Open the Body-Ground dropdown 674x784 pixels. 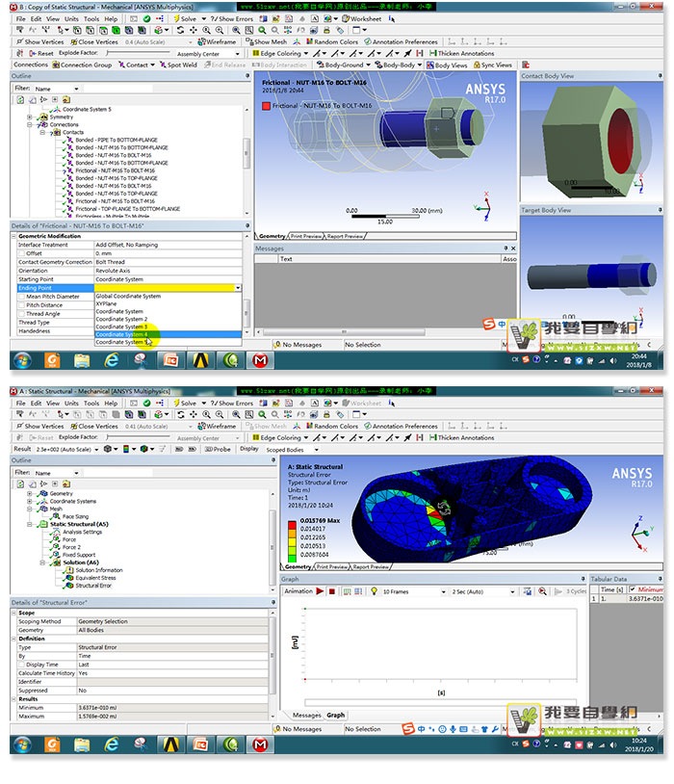[369, 65]
